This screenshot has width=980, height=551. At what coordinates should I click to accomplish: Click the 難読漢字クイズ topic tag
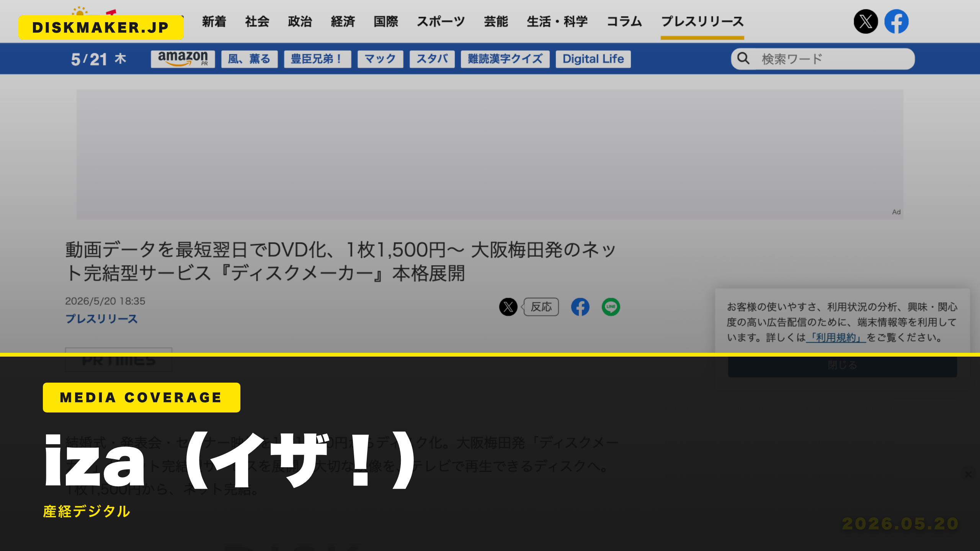point(505,59)
